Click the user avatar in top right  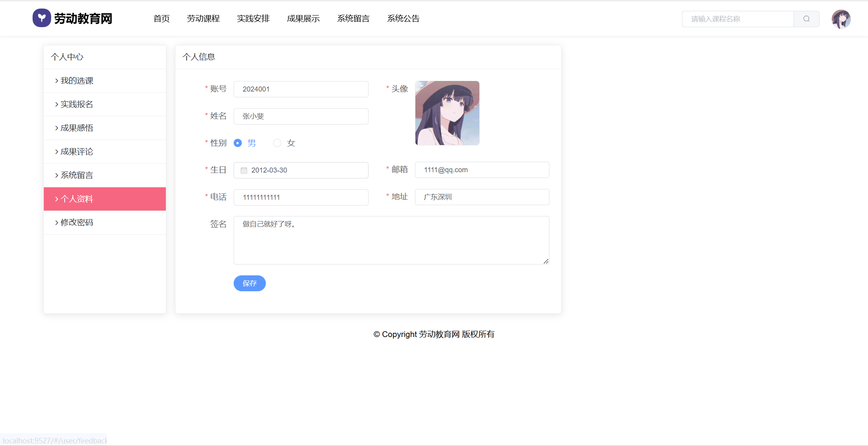point(841,19)
